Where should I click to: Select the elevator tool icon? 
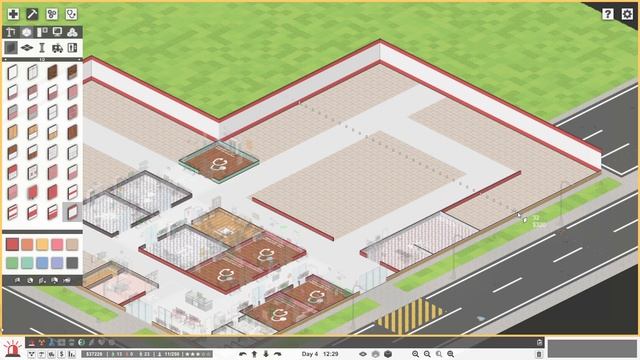pyautogui.click(x=72, y=48)
